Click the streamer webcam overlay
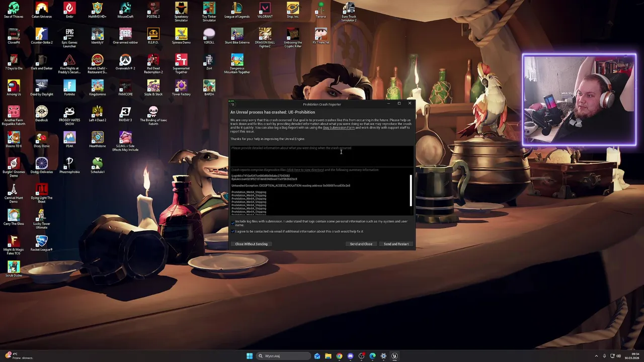Image resolution: width=644 pixels, height=362 pixels. click(579, 100)
